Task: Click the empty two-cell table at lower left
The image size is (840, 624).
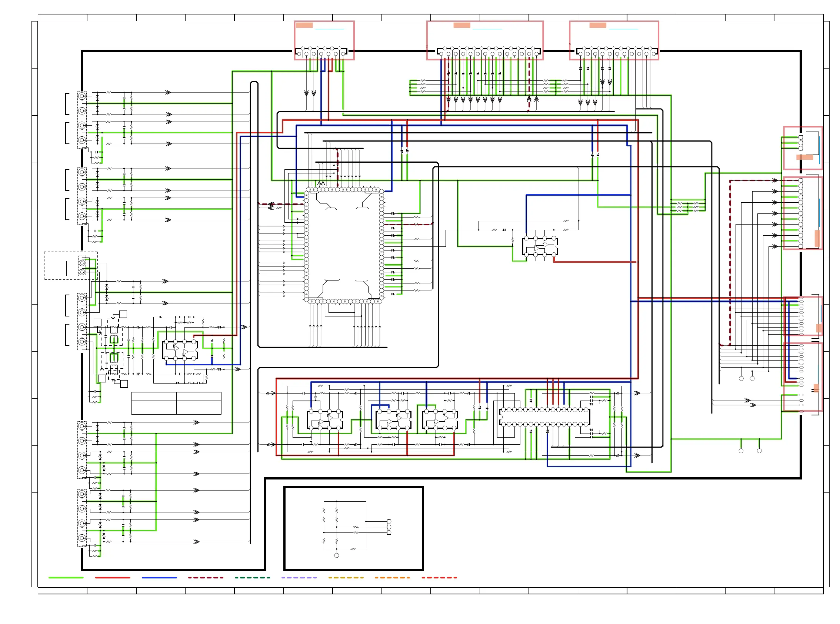Action: point(176,403)
